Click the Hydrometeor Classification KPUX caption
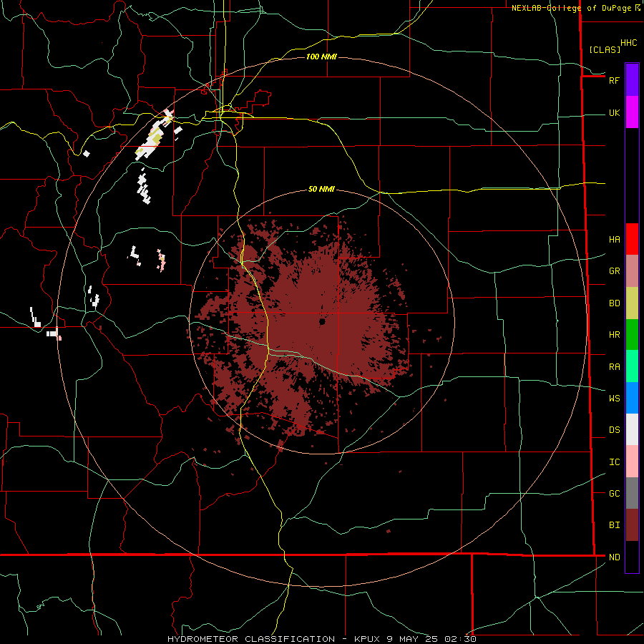 coord(321,639)
